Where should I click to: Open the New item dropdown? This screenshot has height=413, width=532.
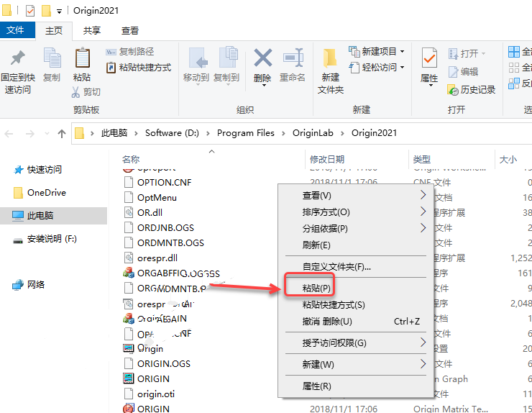pyautogui.click(x=377, y=51)
